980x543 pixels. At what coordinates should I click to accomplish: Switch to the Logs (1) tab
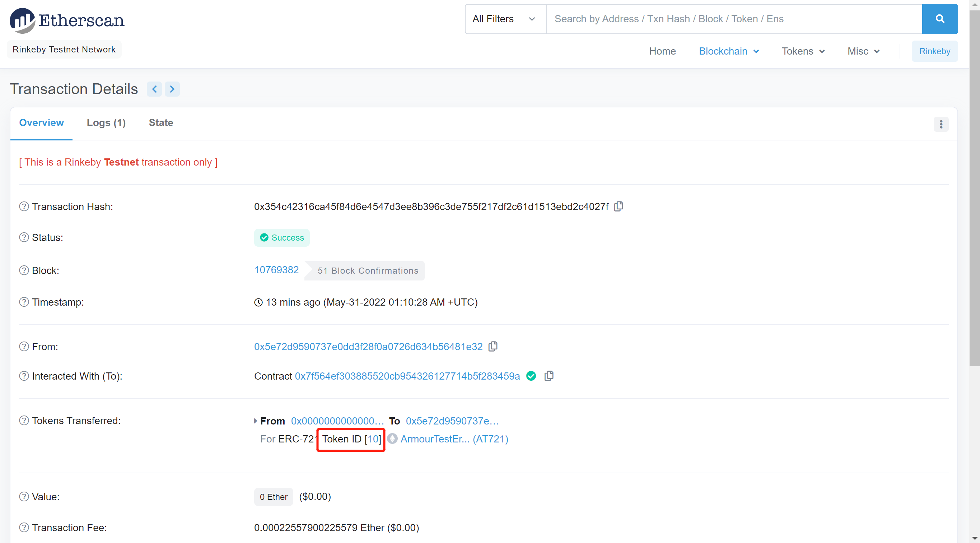pyautogui.click(x=106, y=122)
